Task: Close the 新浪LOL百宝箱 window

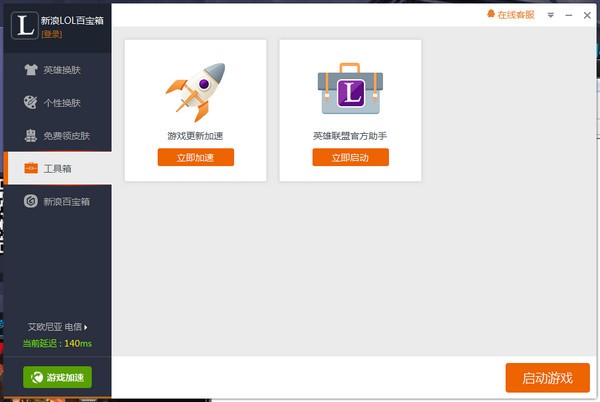Action: 586,15
